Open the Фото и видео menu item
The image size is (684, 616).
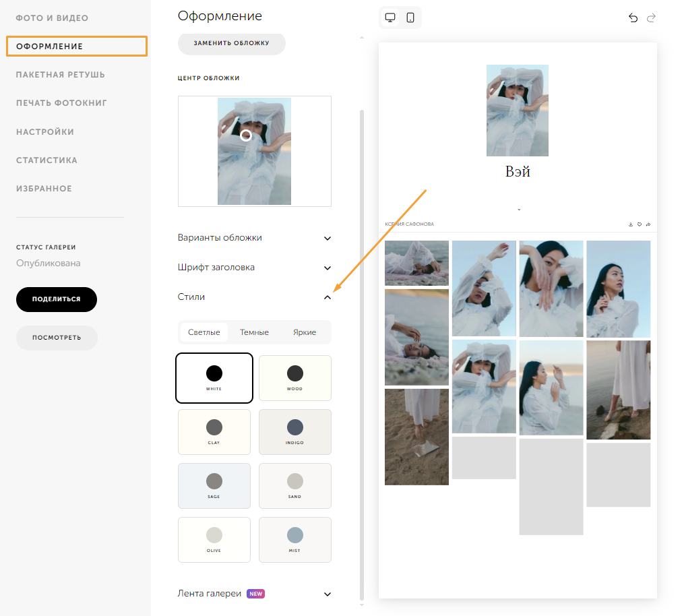[x=52, y=18]
